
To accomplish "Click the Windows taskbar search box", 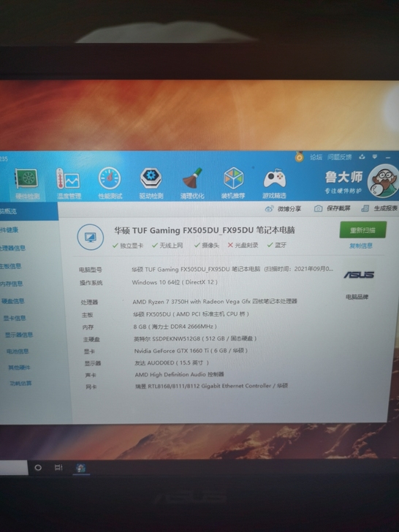I will pos(14,468).
